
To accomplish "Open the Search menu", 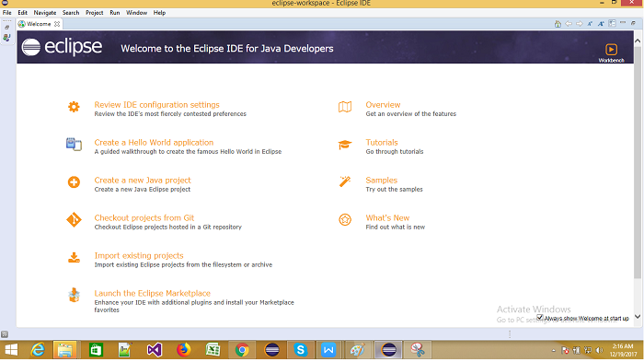I will pyautogui.click(x=71, y=13).
